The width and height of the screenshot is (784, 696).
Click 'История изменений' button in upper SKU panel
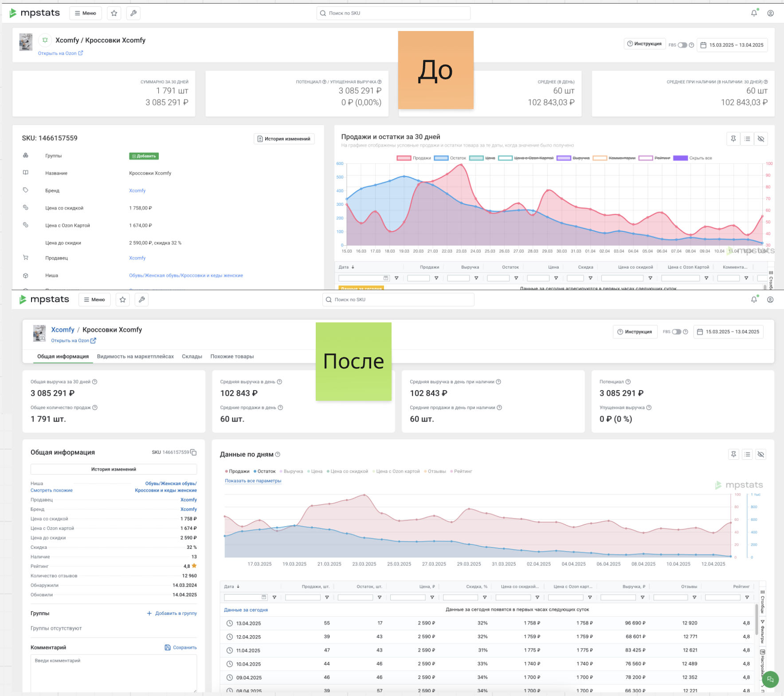(284, 139)
